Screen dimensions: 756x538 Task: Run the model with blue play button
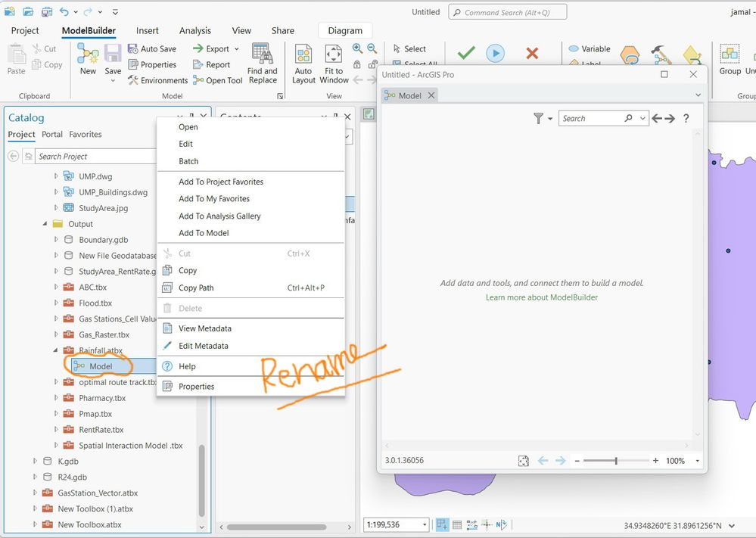pyautogui.click(x=495, y=53)
